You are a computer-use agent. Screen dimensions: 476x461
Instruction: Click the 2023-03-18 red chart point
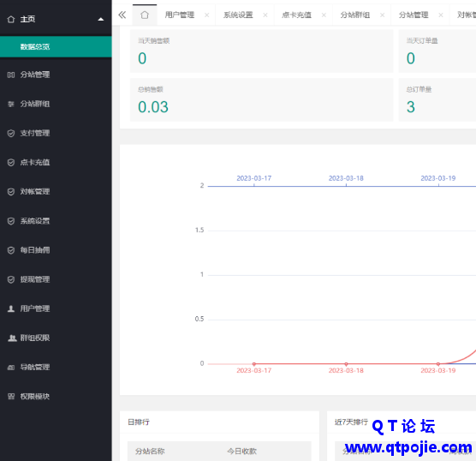(346, 364)
